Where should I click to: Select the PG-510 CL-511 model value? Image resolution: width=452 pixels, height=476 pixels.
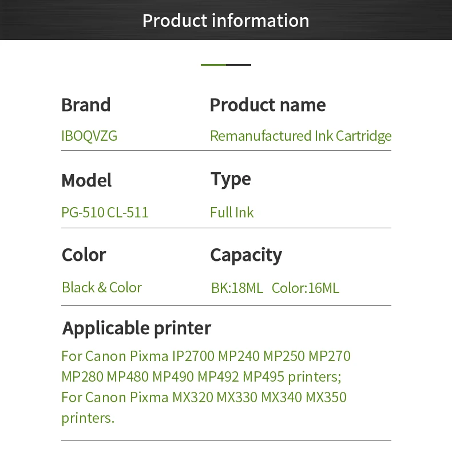tap(105, 212)
